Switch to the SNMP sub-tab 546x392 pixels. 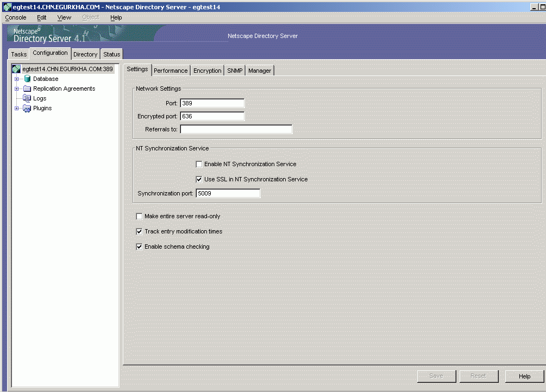click(235, 71)
